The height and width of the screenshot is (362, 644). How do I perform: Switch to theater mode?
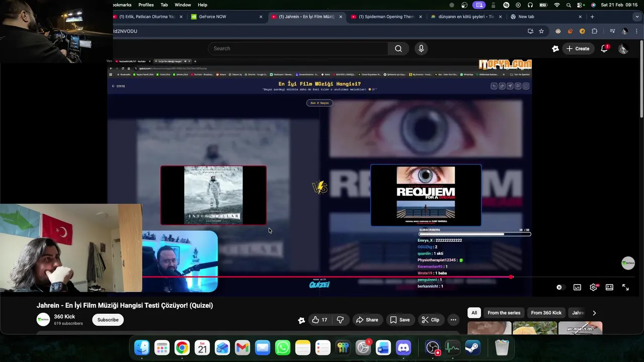609,287
